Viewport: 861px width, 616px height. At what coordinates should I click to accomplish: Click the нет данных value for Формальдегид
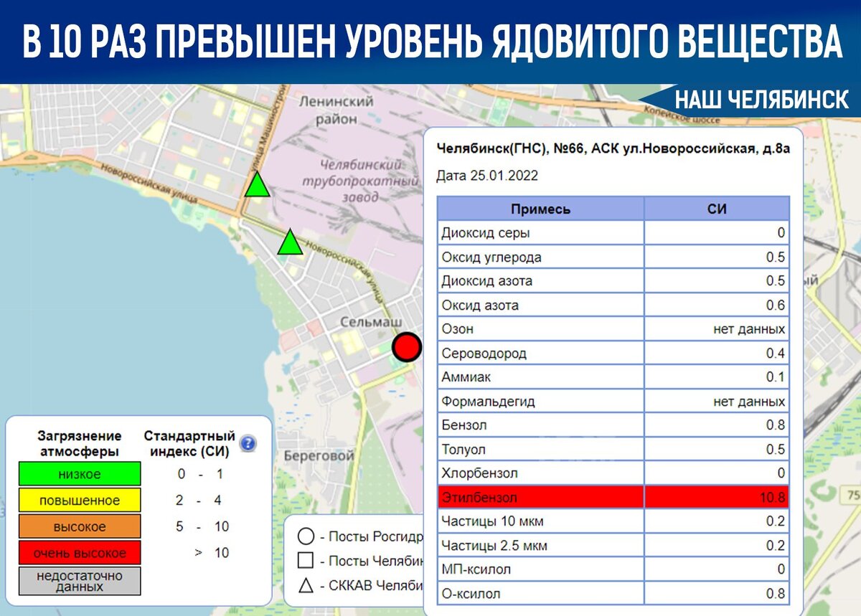(749, 402)
